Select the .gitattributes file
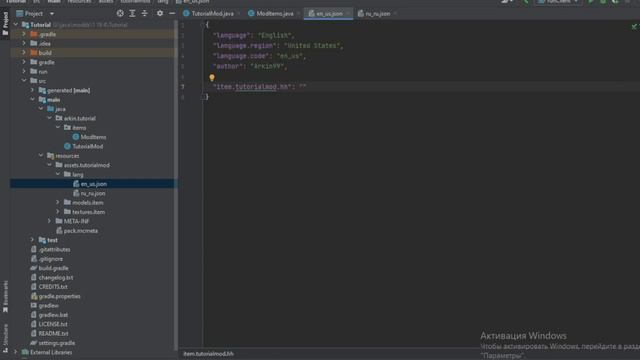This screenshot has width=640, height=360. pos(54,249)
